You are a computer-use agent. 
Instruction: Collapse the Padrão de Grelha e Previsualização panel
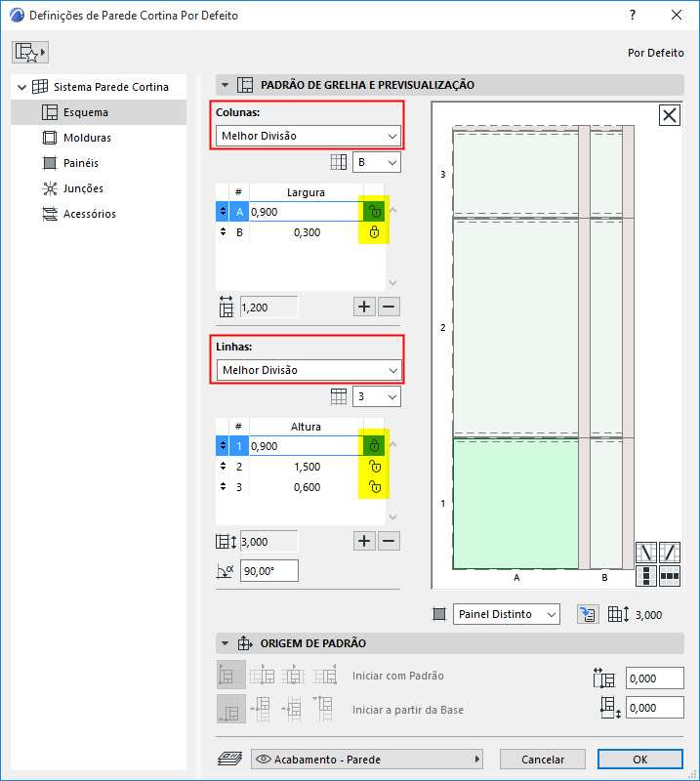[226, 85]
